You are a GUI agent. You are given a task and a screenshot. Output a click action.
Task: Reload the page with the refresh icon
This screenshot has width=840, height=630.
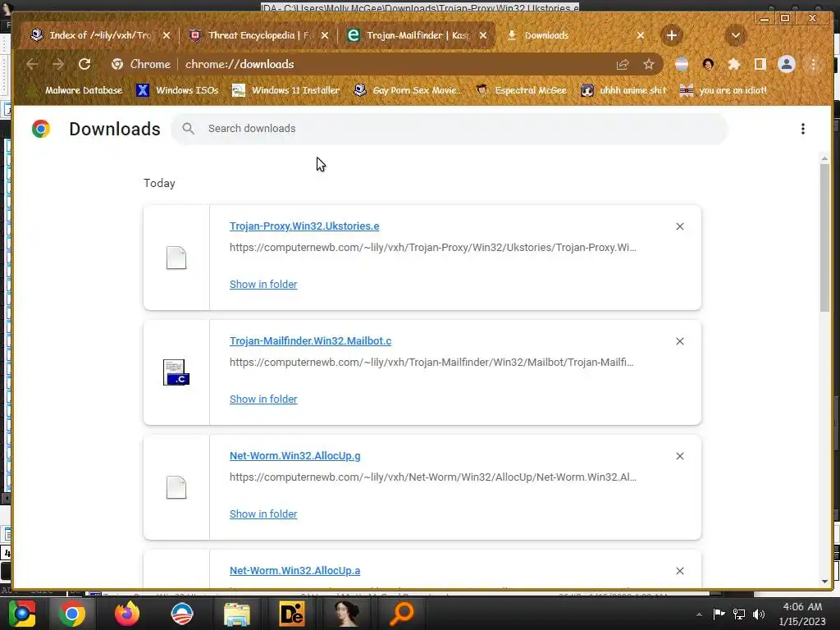84,64
